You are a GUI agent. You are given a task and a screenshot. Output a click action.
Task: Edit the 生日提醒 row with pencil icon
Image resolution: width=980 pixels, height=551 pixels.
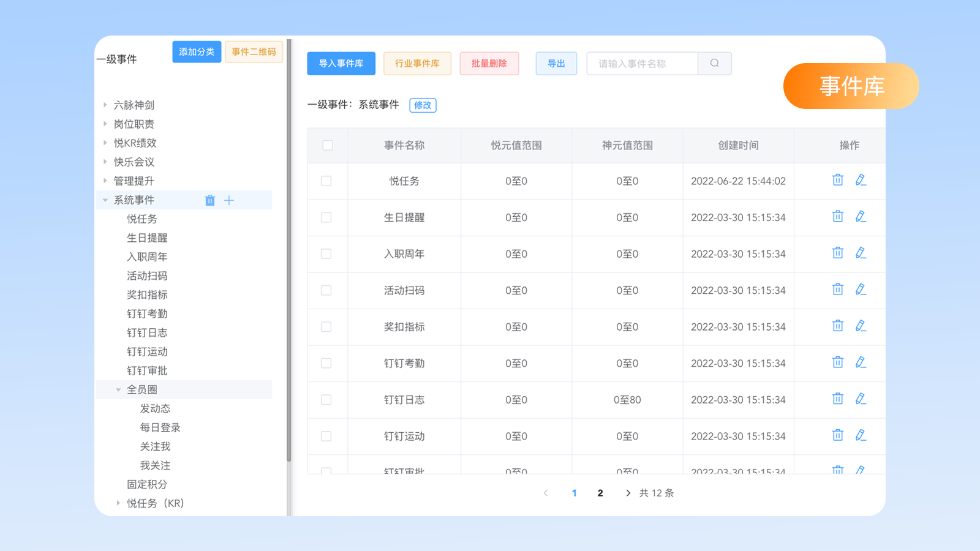[861, 217]
